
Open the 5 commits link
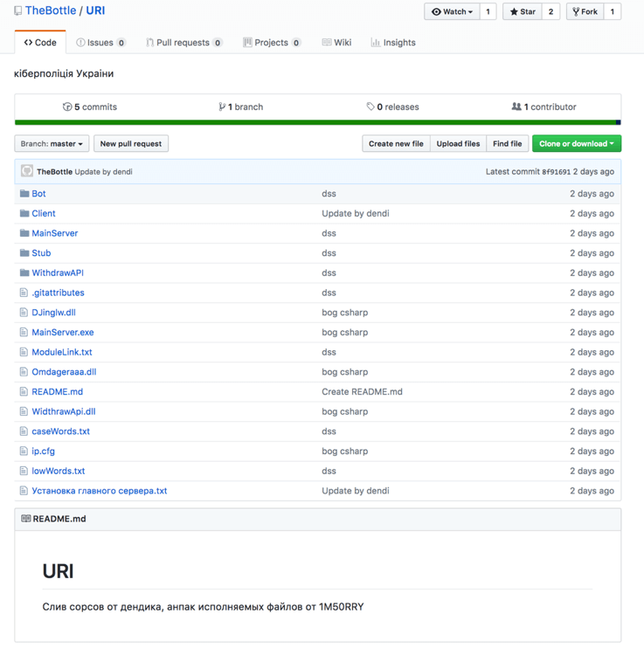pyautogui.click(x=90, y=107)
